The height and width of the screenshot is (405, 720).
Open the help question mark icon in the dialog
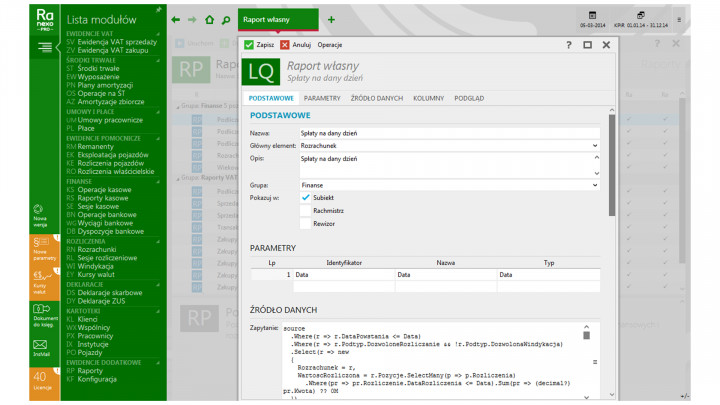click(x=568, y=45)
